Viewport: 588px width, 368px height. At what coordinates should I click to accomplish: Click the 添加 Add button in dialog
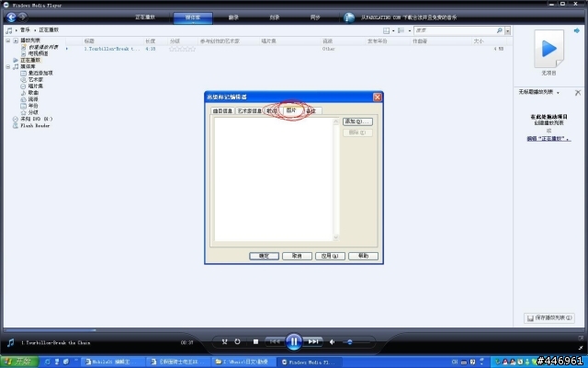click(357, 121)
